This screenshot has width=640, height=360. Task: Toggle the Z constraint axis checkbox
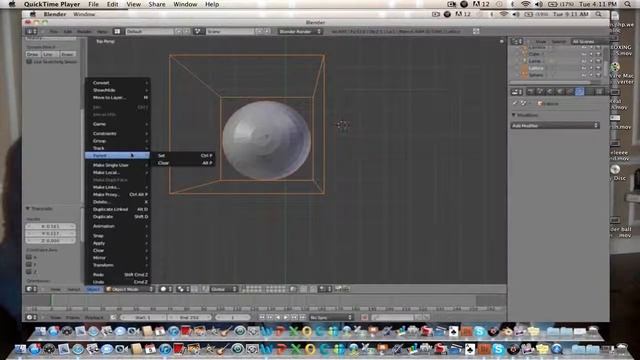click(x=29, y=272)
